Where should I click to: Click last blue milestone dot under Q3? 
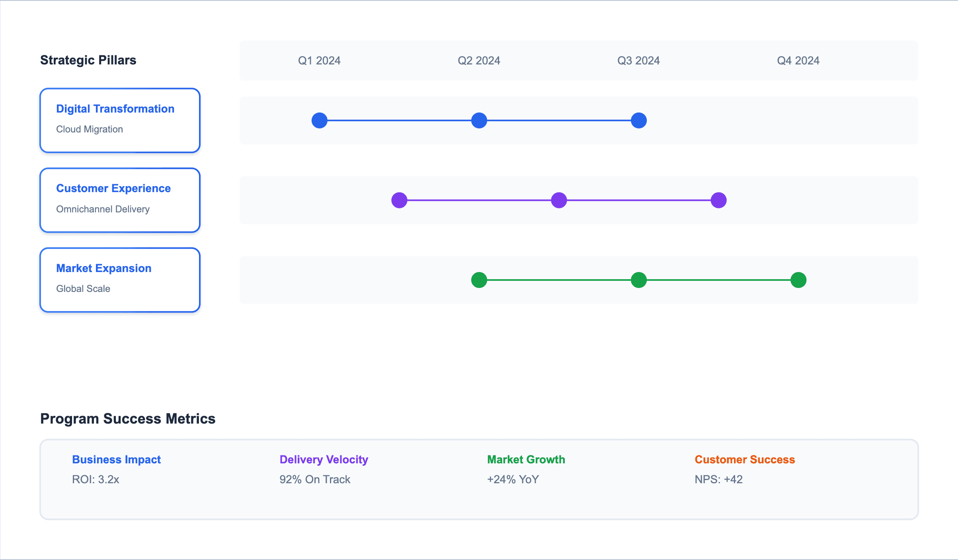pyautogui.click(x=638, y=121)
